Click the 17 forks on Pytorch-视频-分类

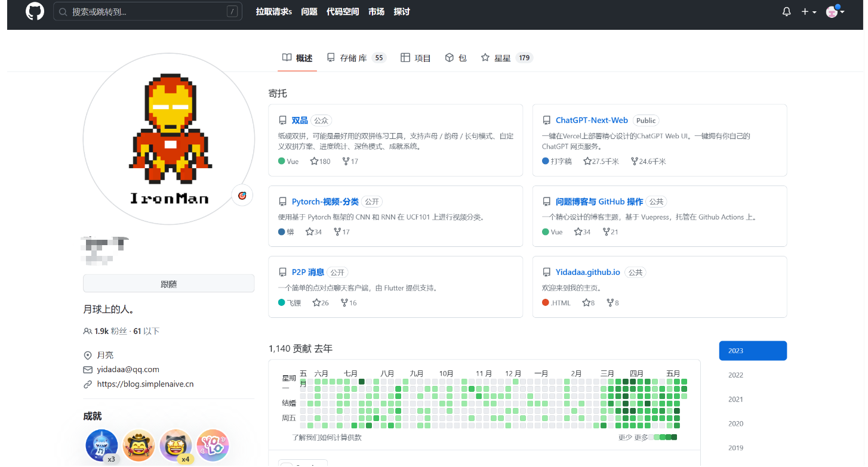pyautogui.click(x=342, y=232)
